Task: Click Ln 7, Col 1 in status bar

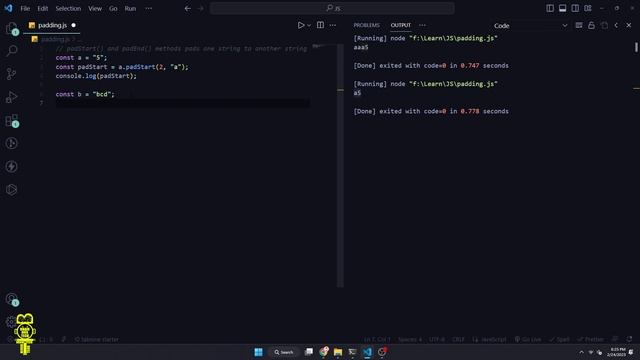Action: [x=378, y=340]
